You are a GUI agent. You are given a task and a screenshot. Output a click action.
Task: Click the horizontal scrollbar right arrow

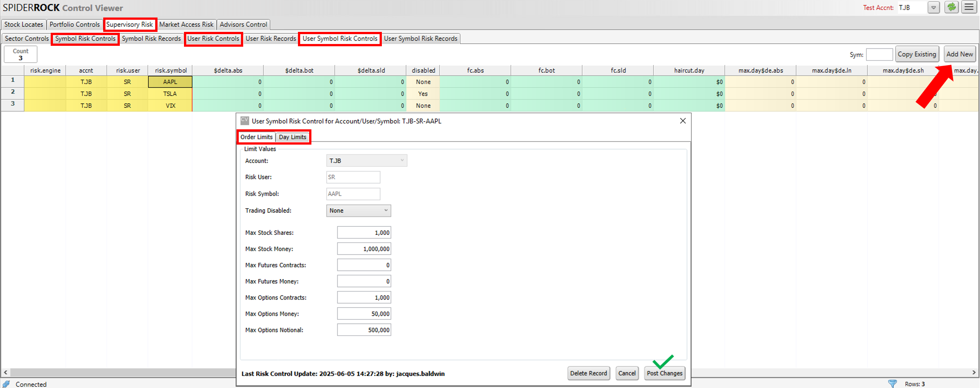[x=974, y=372]
